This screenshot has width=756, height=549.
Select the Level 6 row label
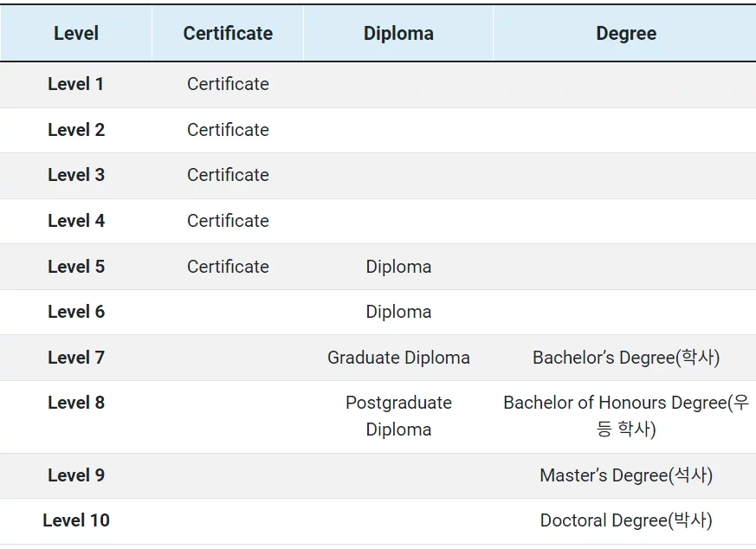pyautogui.click(x=76, y=312)
